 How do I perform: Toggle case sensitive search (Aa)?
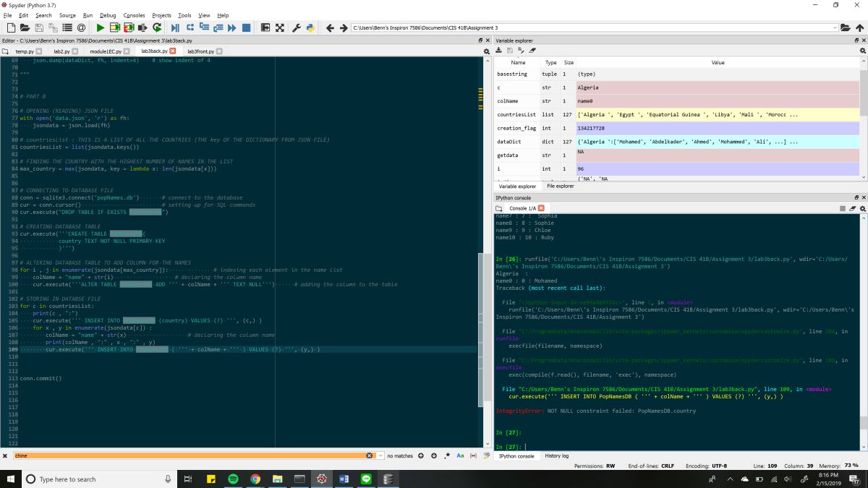(x=460, y=456)
